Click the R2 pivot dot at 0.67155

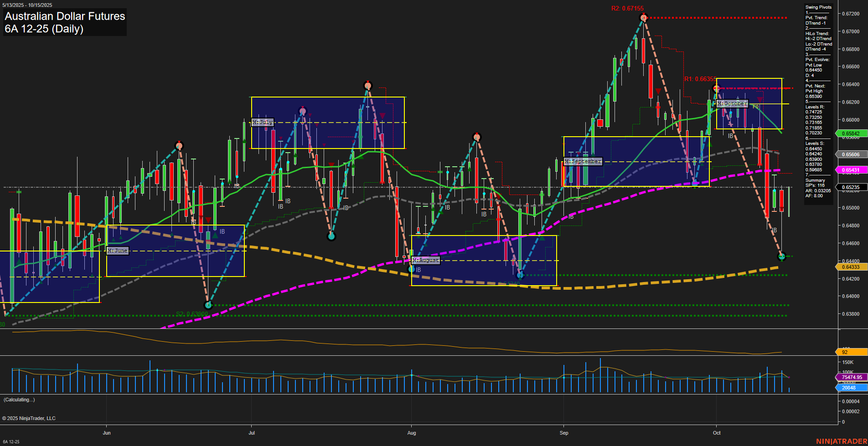pos(644,17)
